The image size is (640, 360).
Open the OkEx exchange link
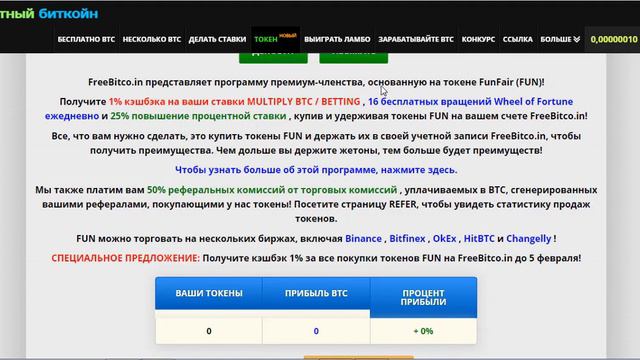coord(444,238)
